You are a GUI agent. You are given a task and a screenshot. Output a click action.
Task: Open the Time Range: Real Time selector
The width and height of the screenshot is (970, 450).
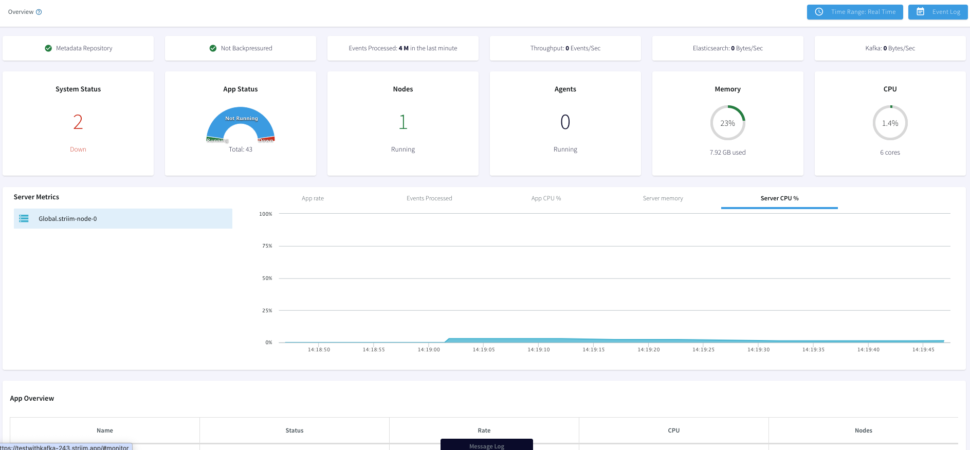coord(854,12)
